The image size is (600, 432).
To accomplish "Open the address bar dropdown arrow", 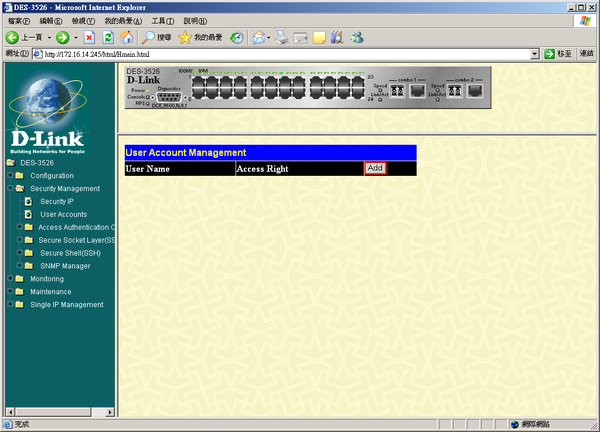I will click(535, 54).
